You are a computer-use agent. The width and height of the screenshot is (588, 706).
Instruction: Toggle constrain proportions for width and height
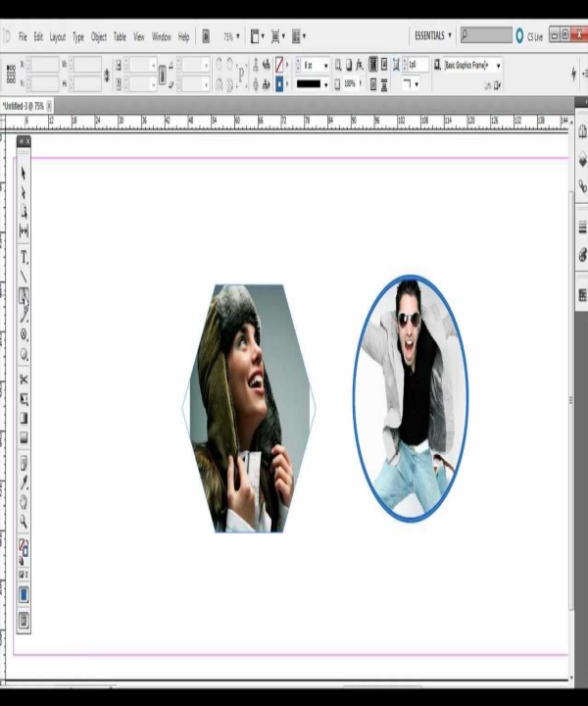(x=107, y=75)
